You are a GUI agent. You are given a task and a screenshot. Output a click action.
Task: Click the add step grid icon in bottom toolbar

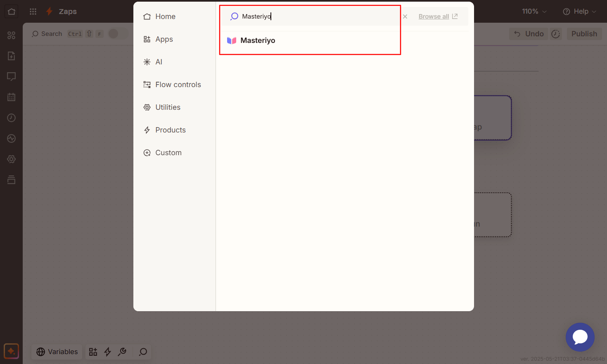pos(93,352)
